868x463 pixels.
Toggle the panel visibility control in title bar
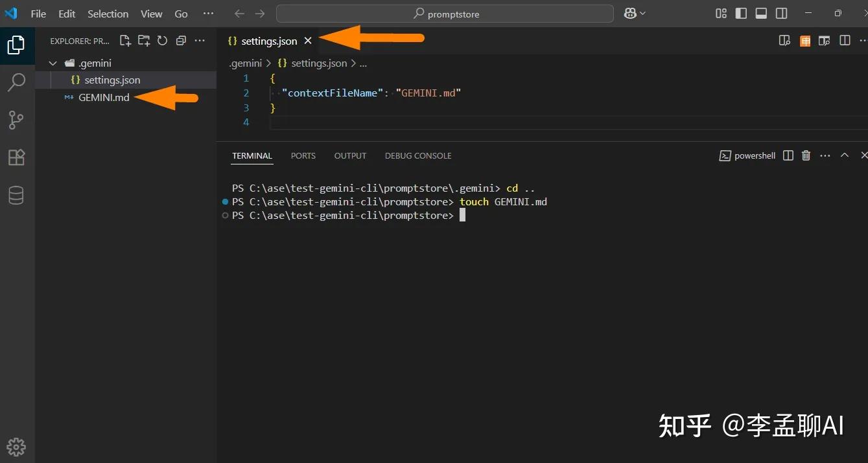point(760,12)
